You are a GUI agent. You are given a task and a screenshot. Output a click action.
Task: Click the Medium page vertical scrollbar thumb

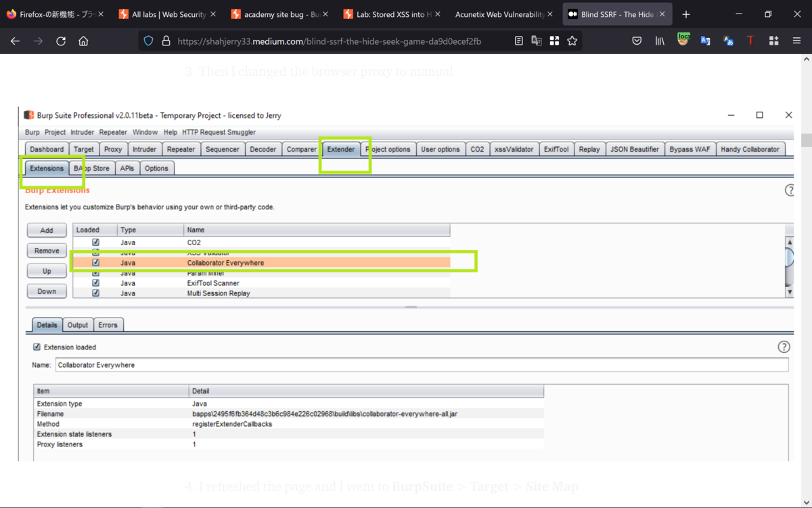806,140
